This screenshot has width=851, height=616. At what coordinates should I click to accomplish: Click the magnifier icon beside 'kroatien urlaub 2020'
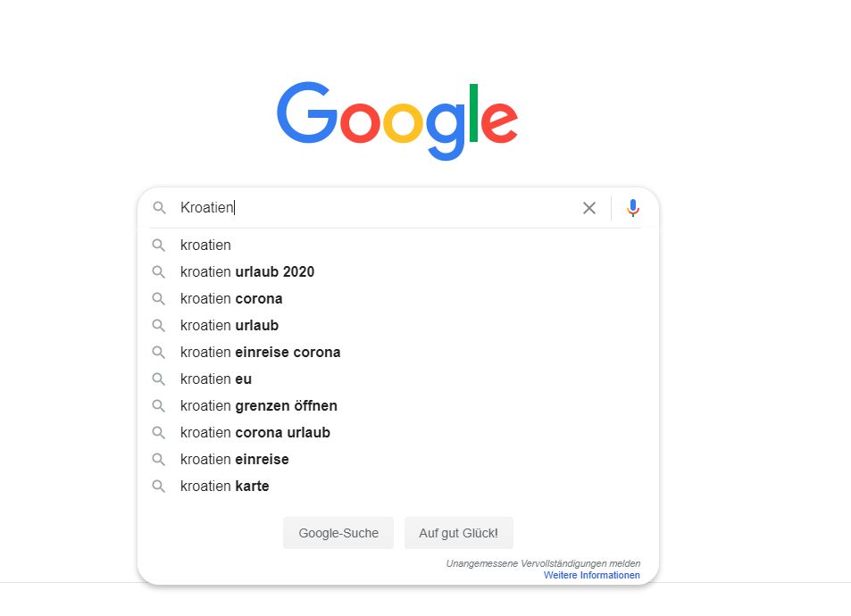158,271
